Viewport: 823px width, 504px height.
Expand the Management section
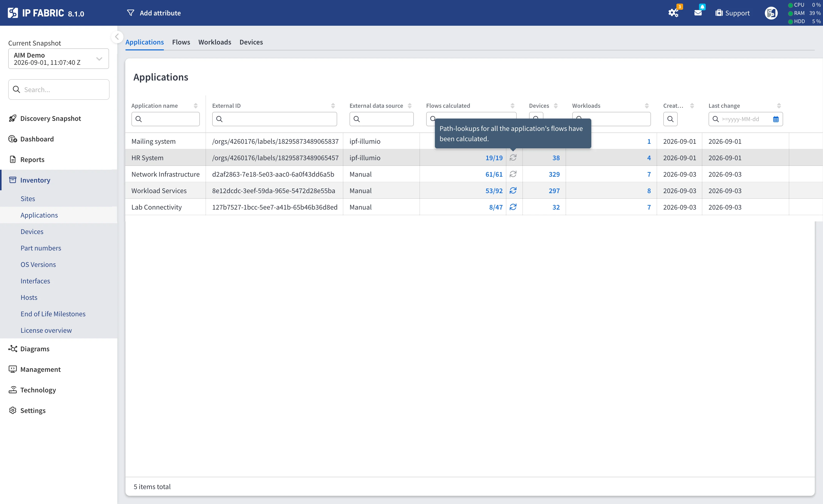(40, 369)
